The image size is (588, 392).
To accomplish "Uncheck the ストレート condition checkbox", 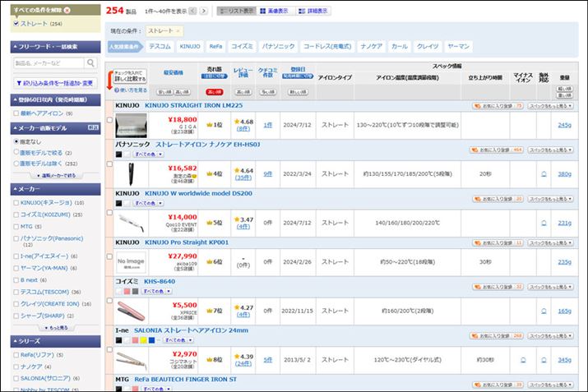I will [16, 24].
